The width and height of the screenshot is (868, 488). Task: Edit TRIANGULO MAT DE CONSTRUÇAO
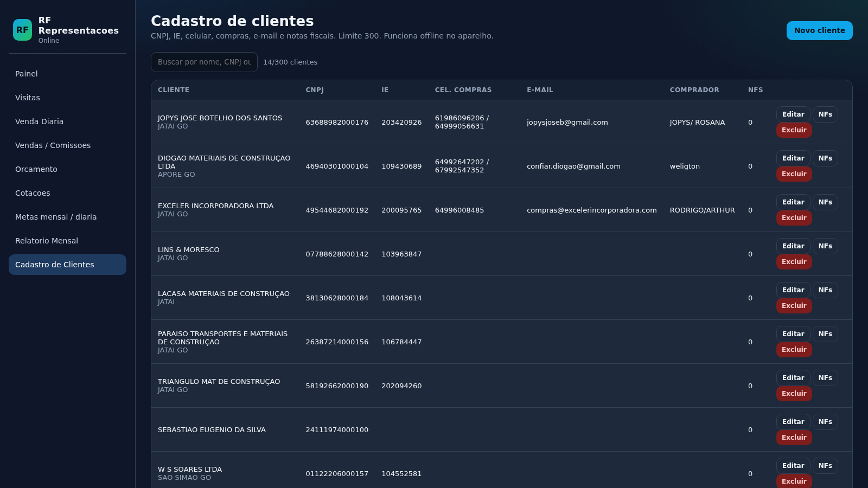(793, 378)
